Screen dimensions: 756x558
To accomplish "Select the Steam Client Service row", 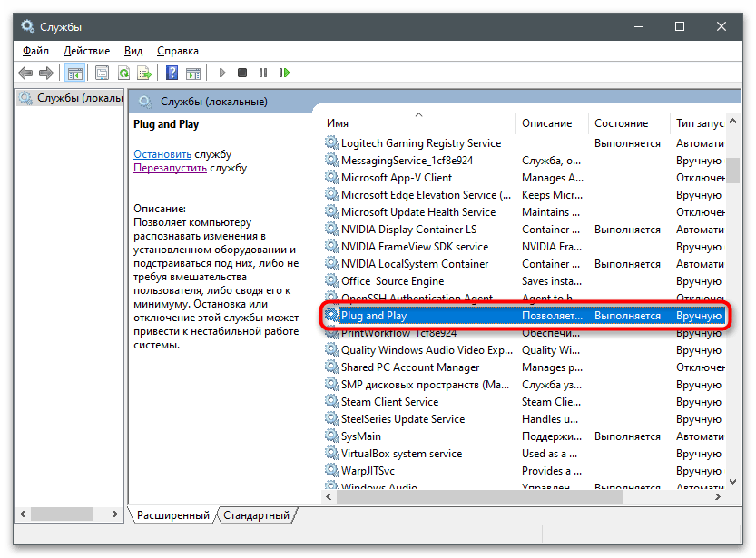I will [389, 402].
